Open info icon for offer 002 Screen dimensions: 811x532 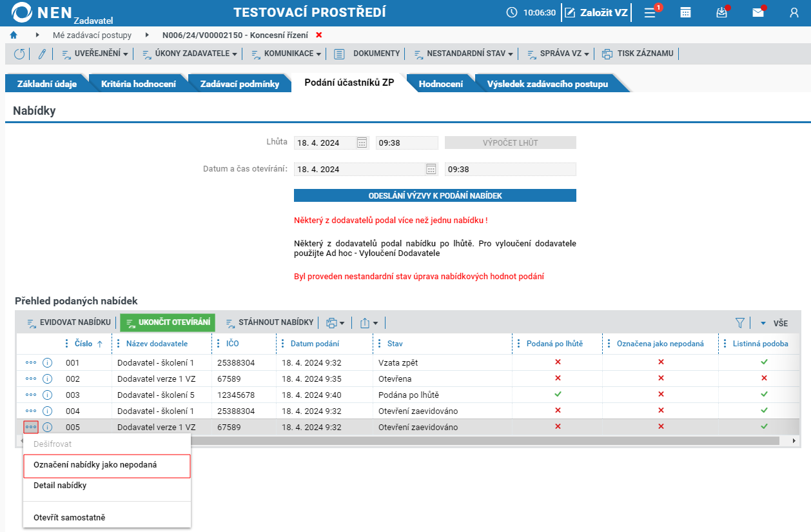click(x=47, y=379)
